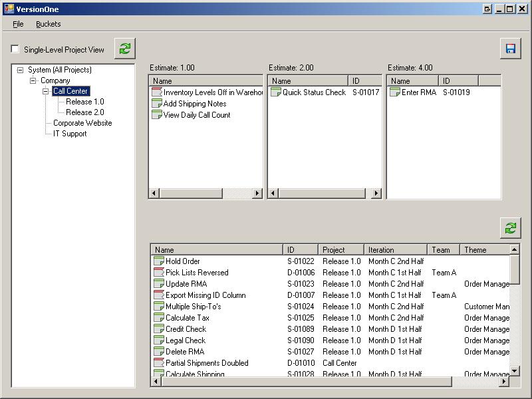Screen dimensions: 532x399
Task: Click the story icon next to Hold Order
Action: 159,261
